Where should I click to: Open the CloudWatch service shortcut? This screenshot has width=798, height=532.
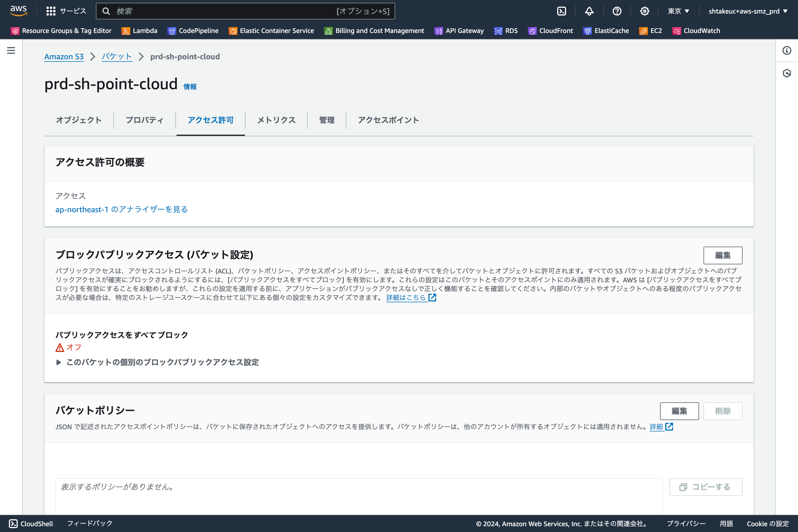coord(696,31)
